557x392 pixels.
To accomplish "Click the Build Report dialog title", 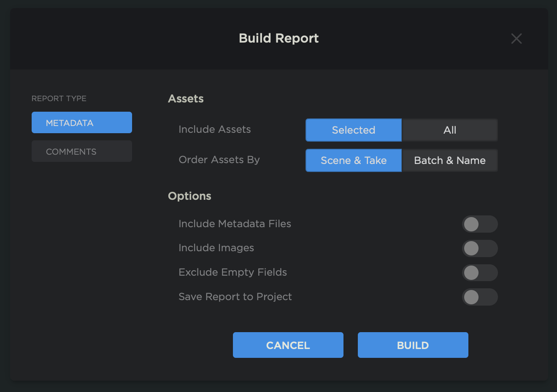I will 278,38.
